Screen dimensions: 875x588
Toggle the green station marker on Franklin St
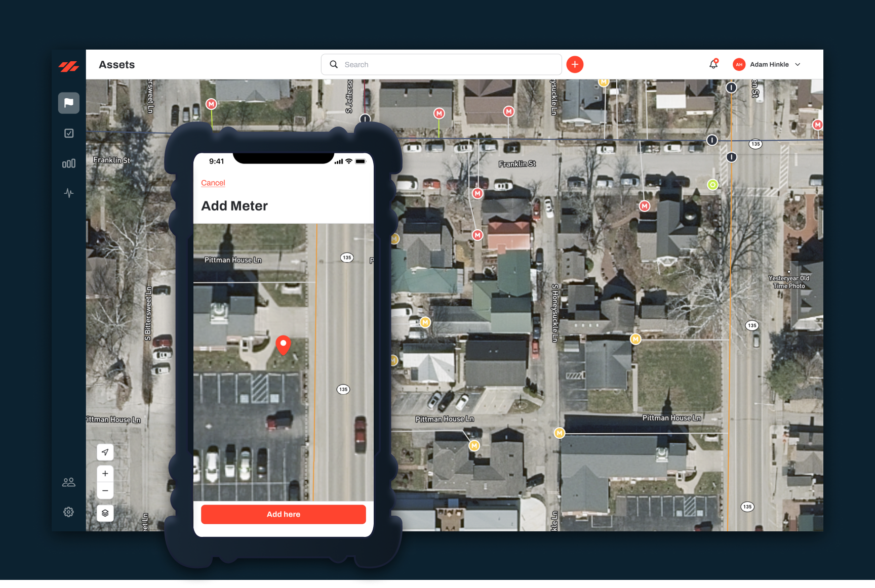[x=713, y=185]
